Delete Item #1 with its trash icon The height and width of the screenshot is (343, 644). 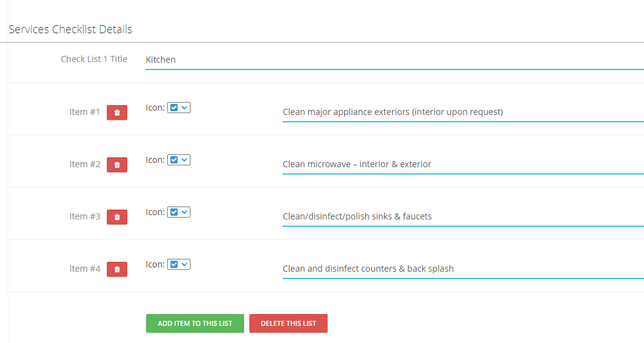(117, 112)
